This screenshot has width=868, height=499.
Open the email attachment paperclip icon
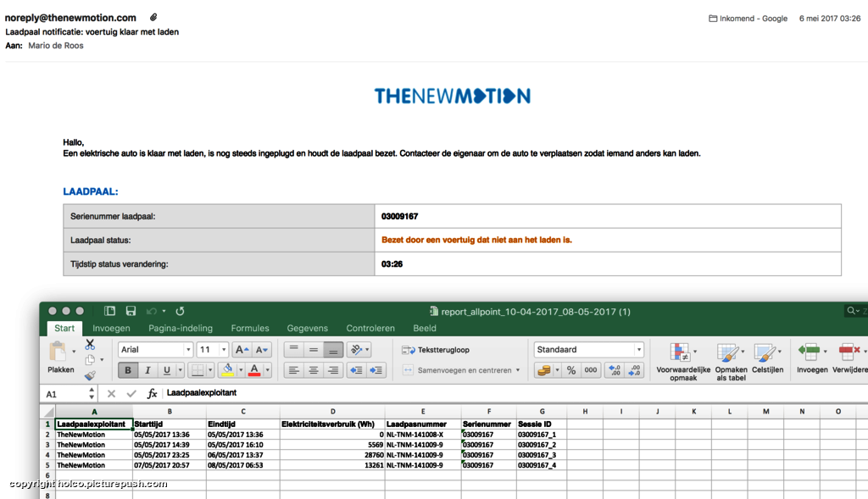[x=153, y=18]
